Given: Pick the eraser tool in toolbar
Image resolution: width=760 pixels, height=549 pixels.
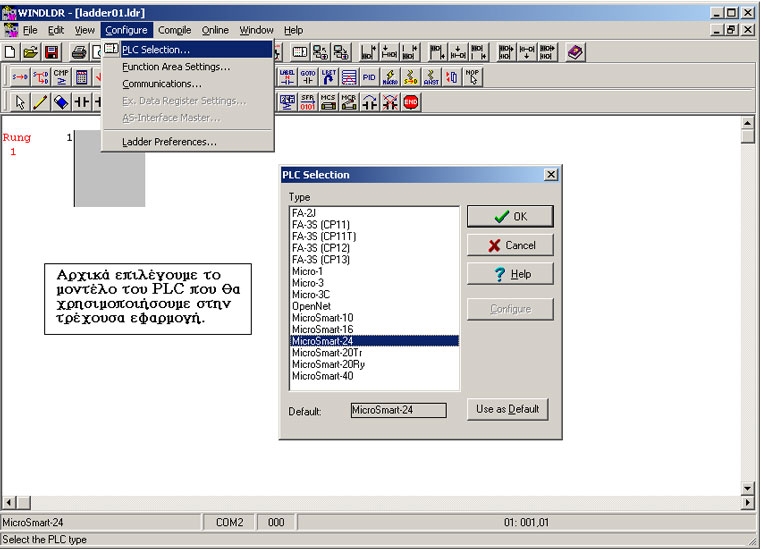Looking at the screenshot, I should [61, 102].
